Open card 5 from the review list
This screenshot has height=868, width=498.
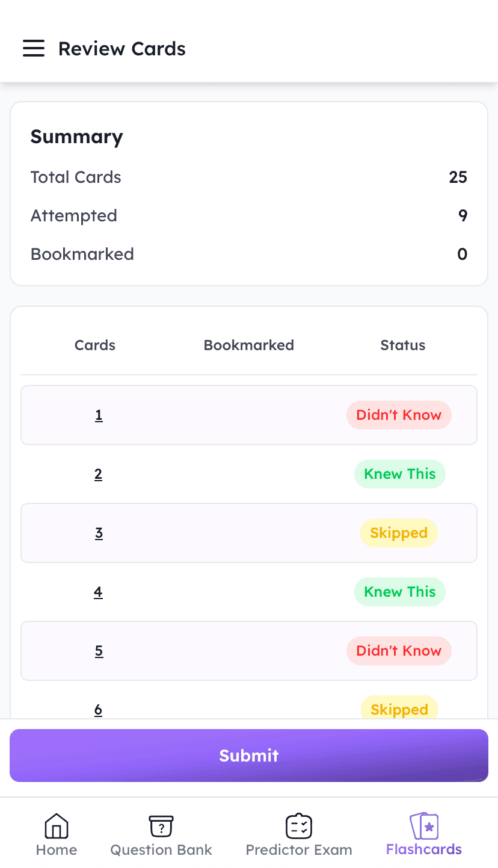(99, 650)
